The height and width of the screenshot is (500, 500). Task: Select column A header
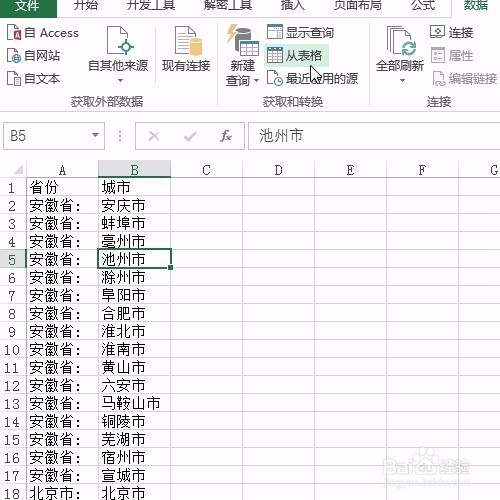62,170
